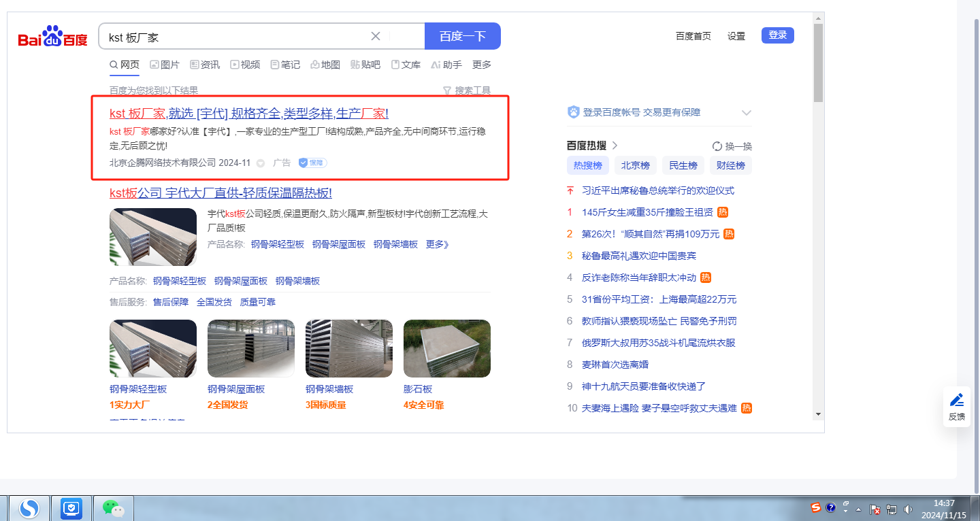Open the 设置 menu
980x521 pixels.
click(736, 36)
